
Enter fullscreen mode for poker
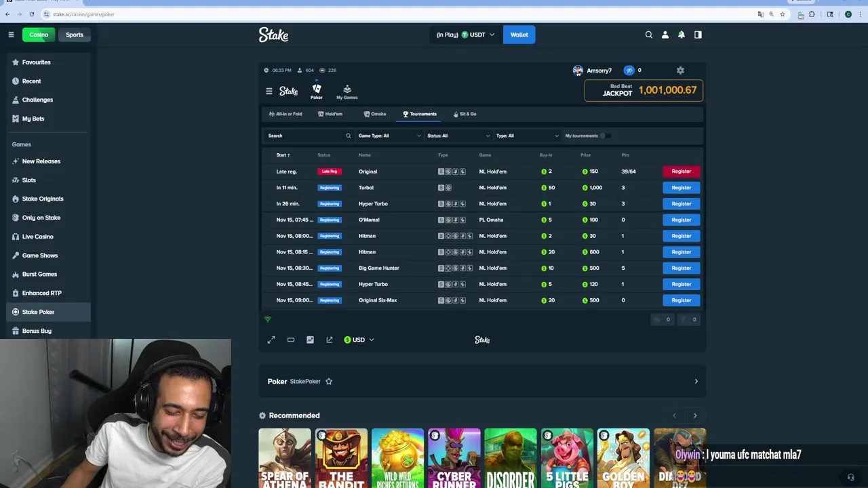coord(271,340)
